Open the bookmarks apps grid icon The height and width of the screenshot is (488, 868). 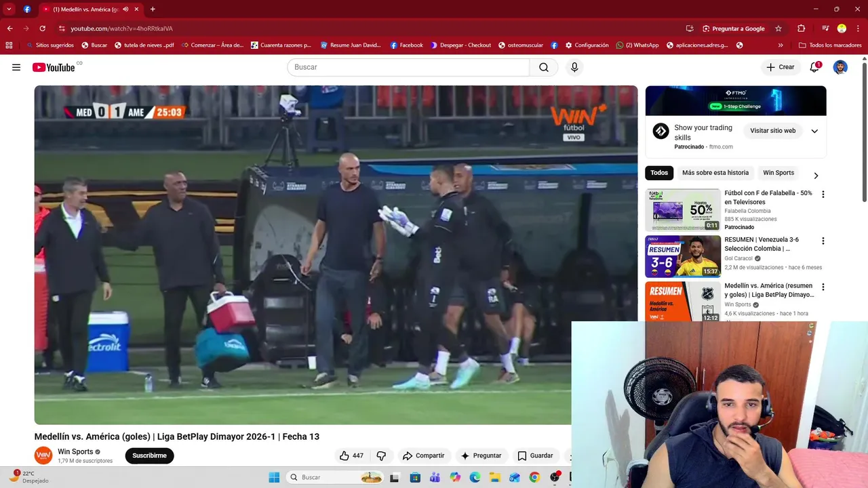9,45
